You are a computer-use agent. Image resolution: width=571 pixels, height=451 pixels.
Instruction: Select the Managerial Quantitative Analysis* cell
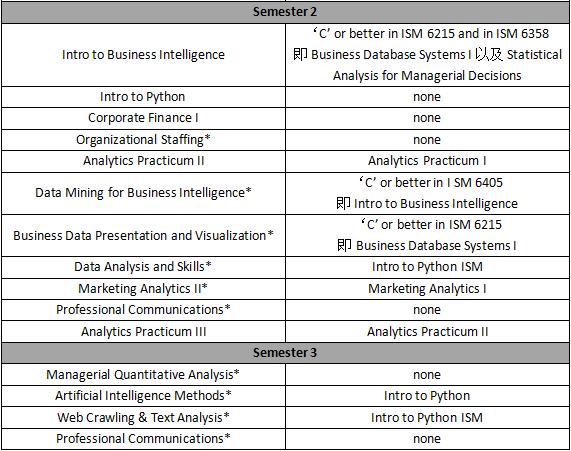click(143, 374)
